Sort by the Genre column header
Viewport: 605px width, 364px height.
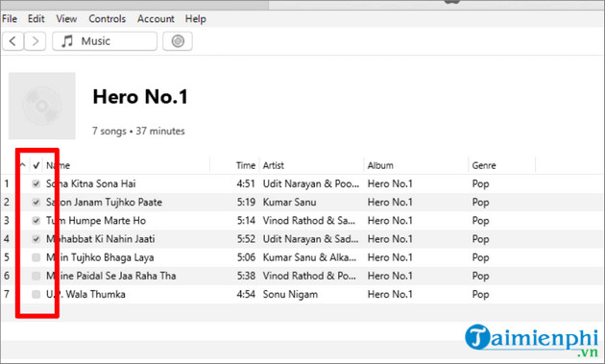coord(484,165)
